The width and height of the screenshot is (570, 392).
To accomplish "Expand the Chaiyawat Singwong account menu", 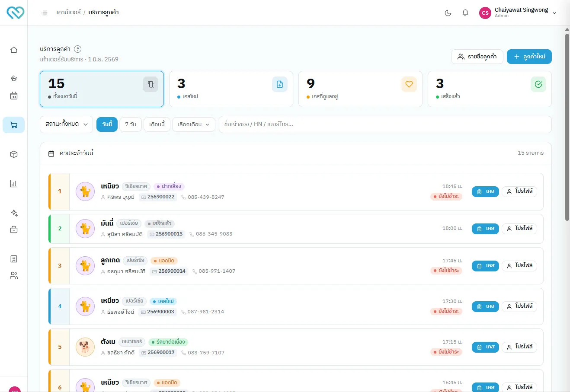I will coord(518,13).
